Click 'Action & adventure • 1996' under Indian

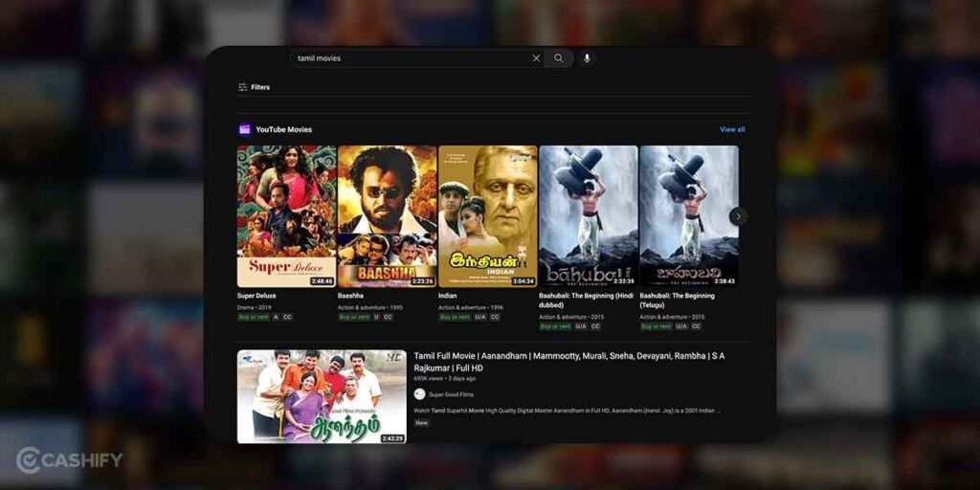point(471,307)
